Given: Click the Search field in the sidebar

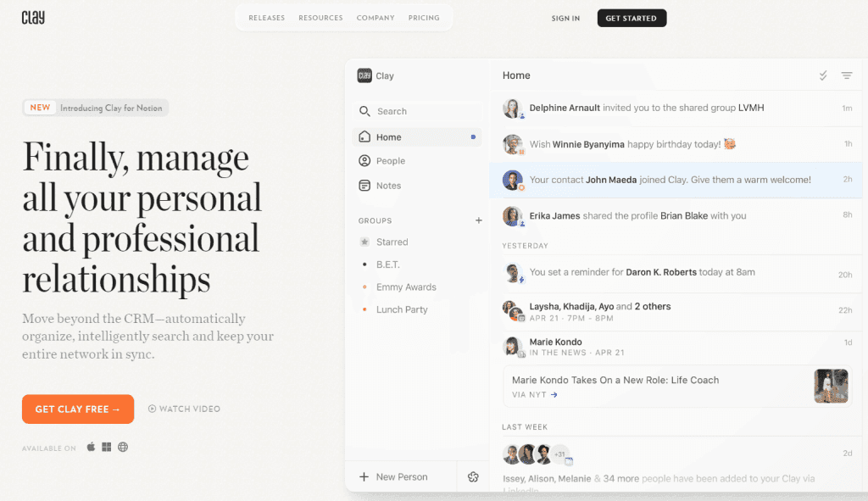Looking at the screenshot, I should click(x=418, y=111).
